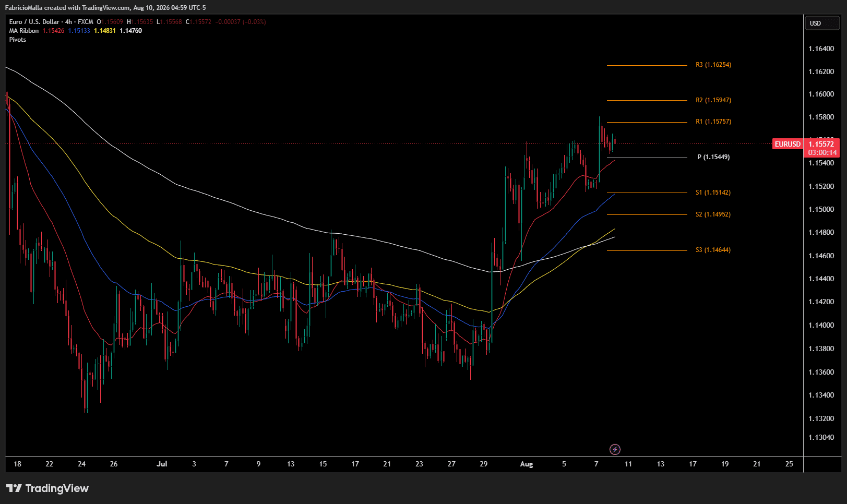Click the R1 (1.15757) pivot label
Screen dimensions: 847x504
pyautogui.click(x=713, y=122)
